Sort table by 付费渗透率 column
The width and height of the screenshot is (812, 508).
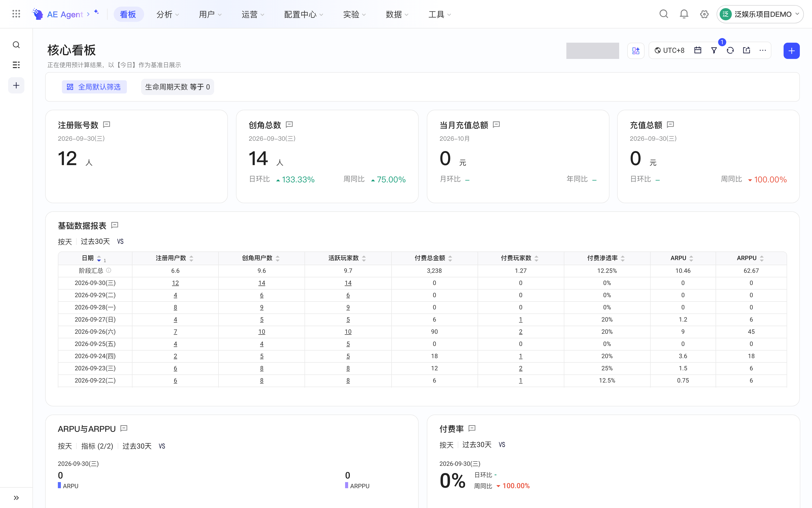(623, 258)
